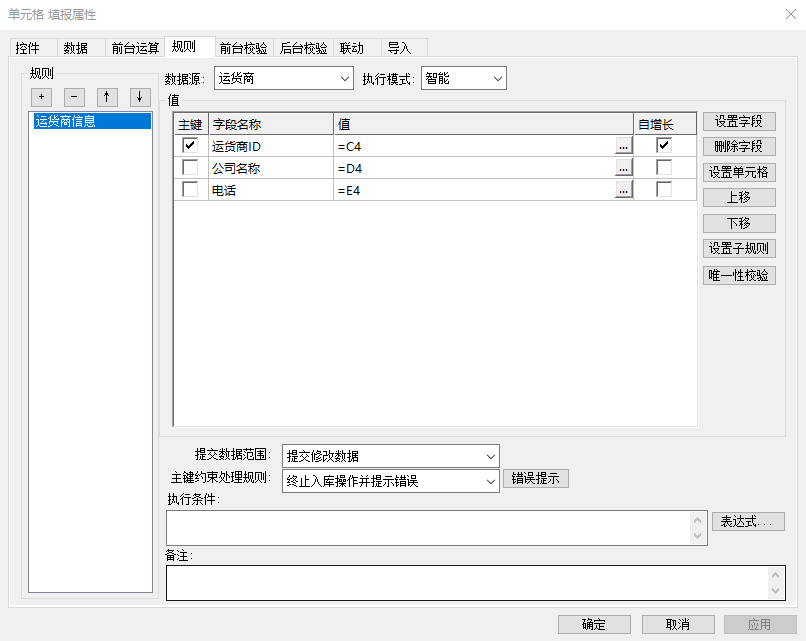Image resolution: width=806 pixels, height=641 pixels.
Task: Switch to the 前台校验 tab
Action: (243, 48)
